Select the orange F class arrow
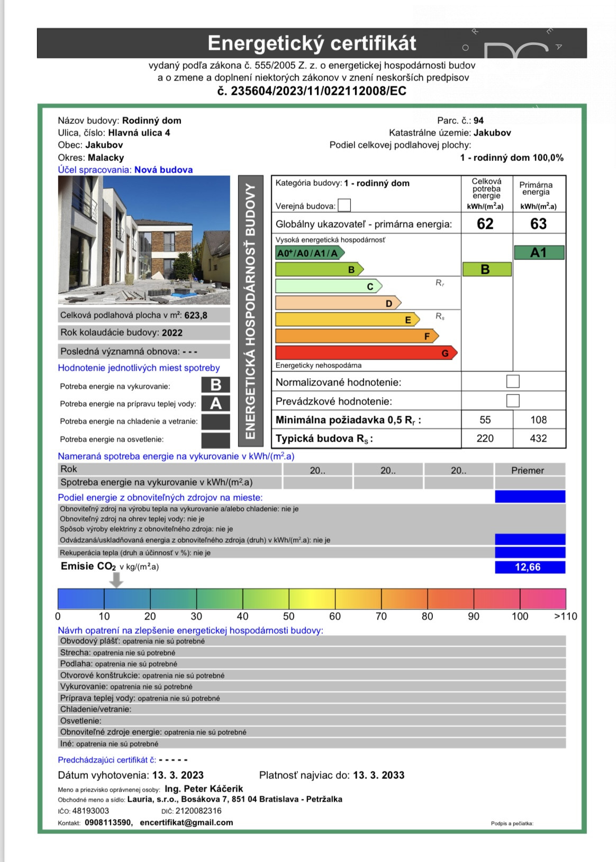The image size is (616, 862). coord(357,336)
